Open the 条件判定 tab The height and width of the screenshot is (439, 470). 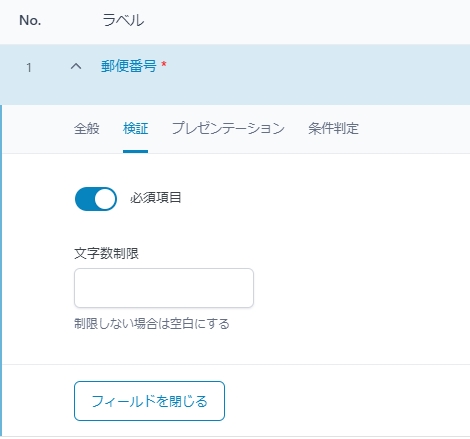pyautogui.click(x=333, y=128)
